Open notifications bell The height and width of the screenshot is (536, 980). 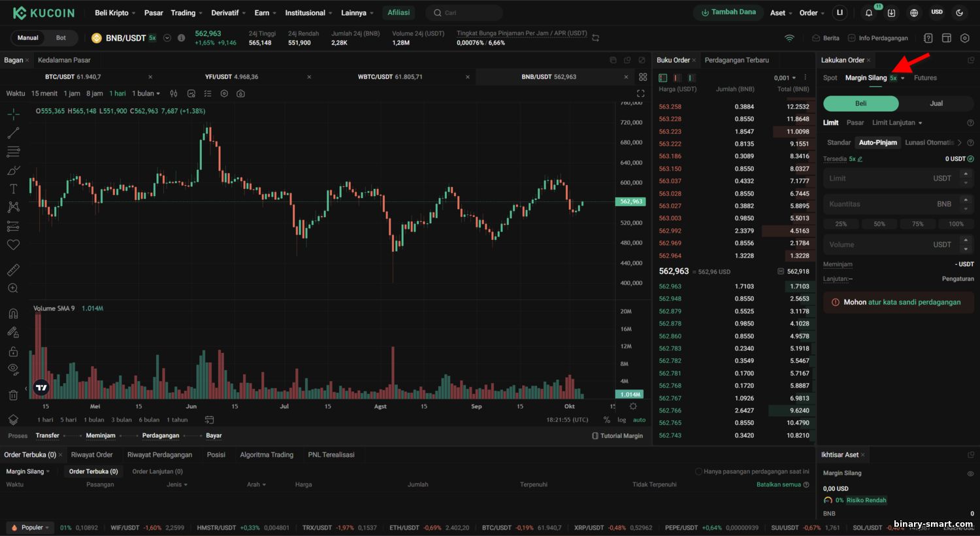pos(869,12)
